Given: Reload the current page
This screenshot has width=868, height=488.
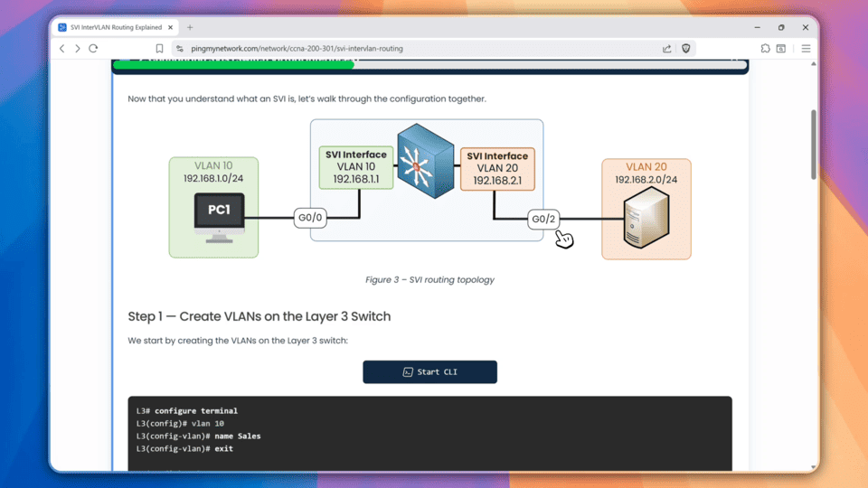Looking at the screenshot, I should pyautogui.click(x=93, y=49).
